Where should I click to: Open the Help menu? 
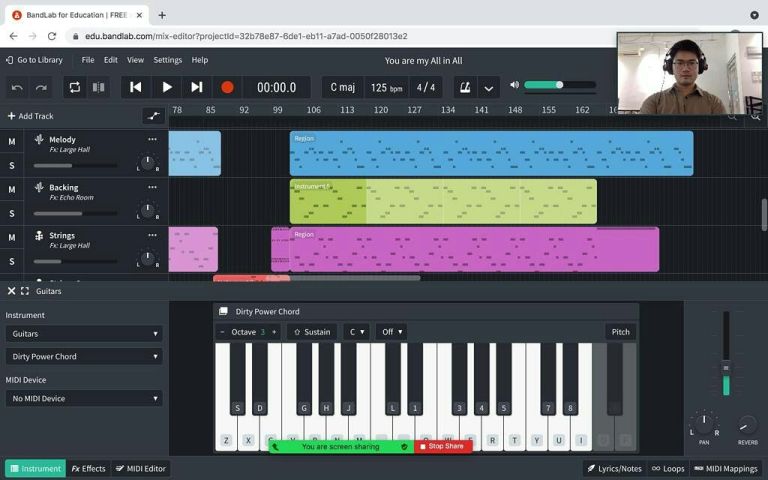tap(199, 60)
